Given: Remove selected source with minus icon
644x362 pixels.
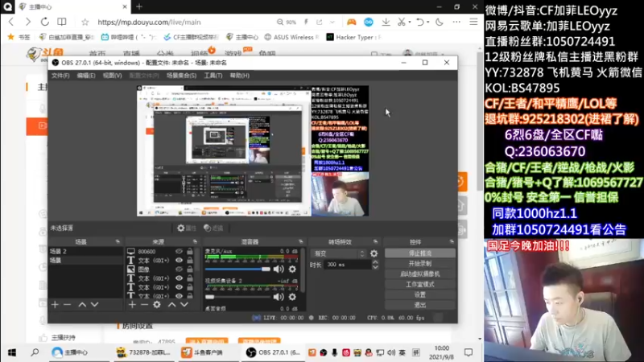Looking at the screenshot, I should pyautogui.click(x=144, y=305).
